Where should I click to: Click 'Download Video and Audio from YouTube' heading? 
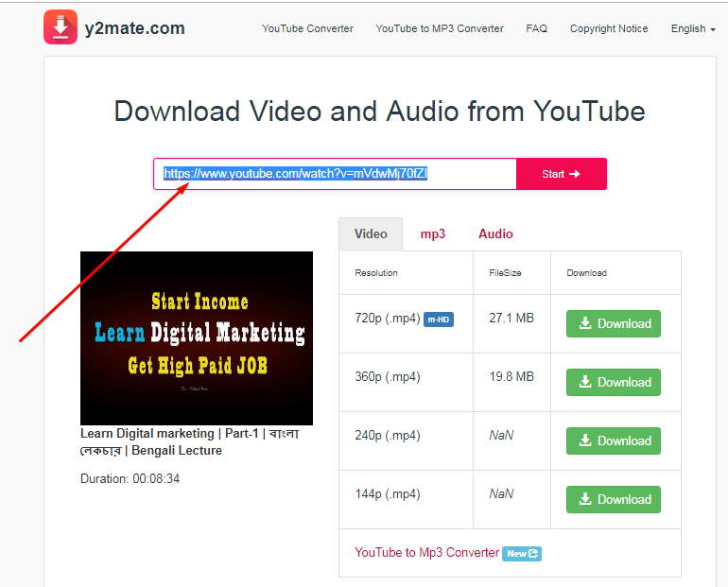(380, 112)
